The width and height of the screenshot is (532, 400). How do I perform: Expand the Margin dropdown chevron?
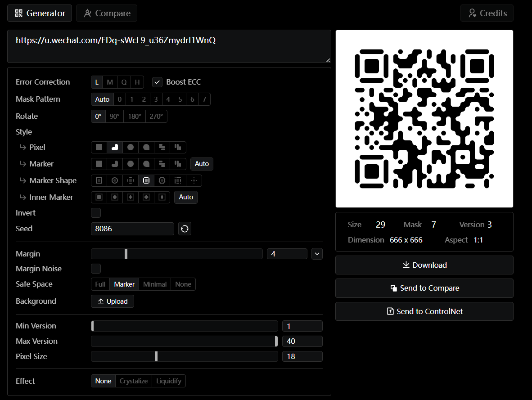pos(317,254)
